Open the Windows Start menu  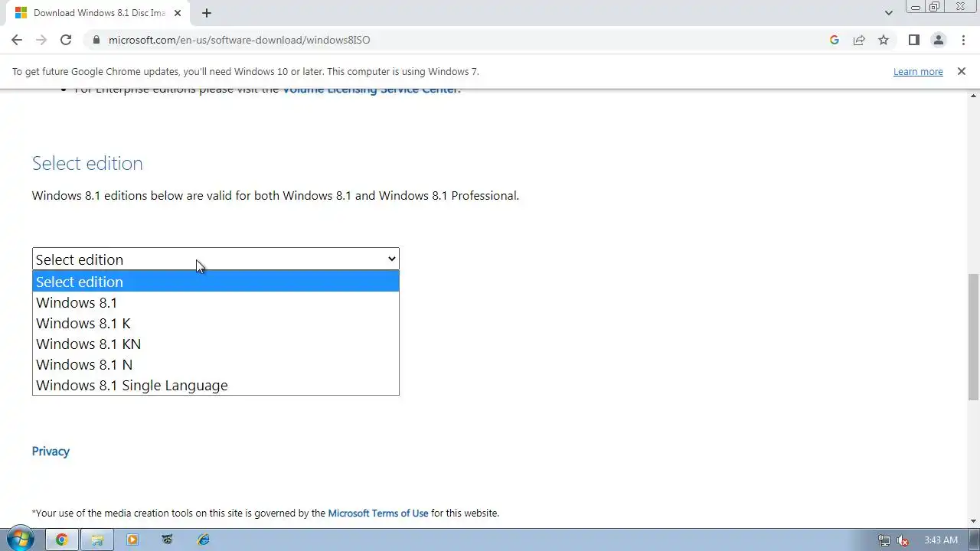[21, 540]
